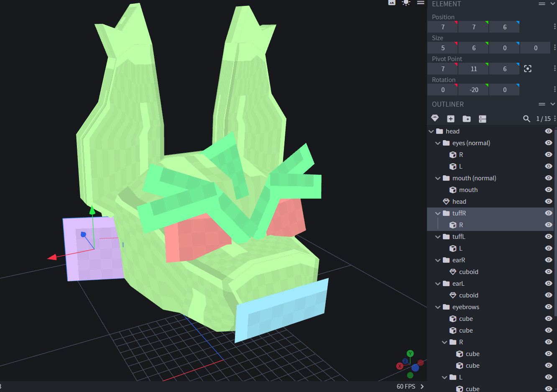The height and width of the screenshot is (392, 557).
Task: Click the Add Mesh diamond icon
Action: coord(435,118)
